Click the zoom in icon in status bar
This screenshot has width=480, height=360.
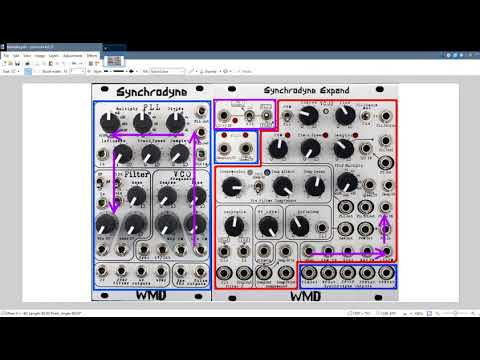tap(473, 313)
